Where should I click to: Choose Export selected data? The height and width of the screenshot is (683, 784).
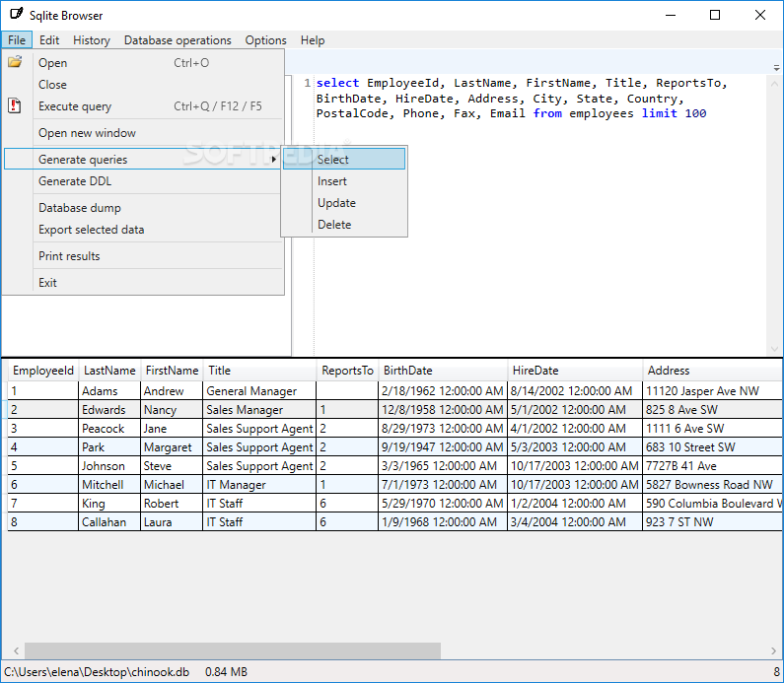pyautogui.click(x=144, y=230)
